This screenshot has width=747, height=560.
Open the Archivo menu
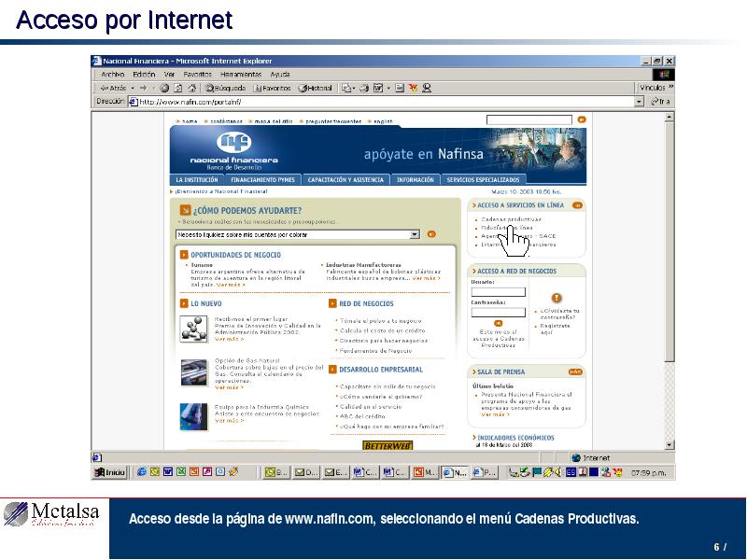pyautogui.click(x=112, y=75)
